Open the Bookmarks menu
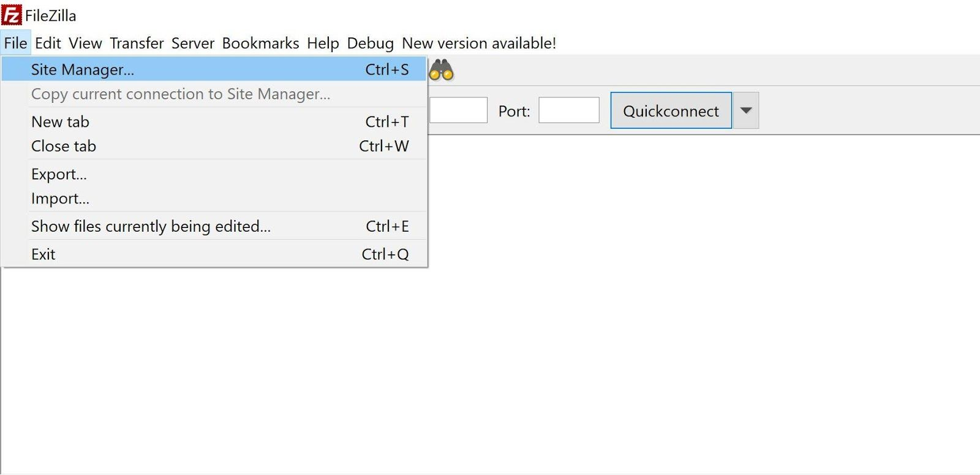980x475 pixels. pos(260,43)
